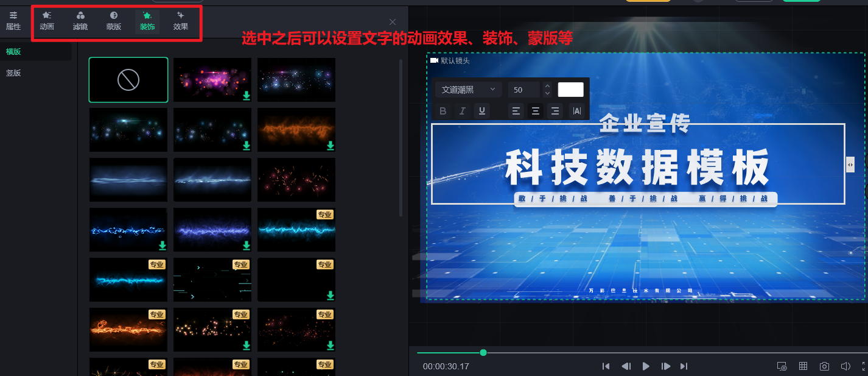
Task: Open the 动画 animation tab
Action: (x=47, y=21)
